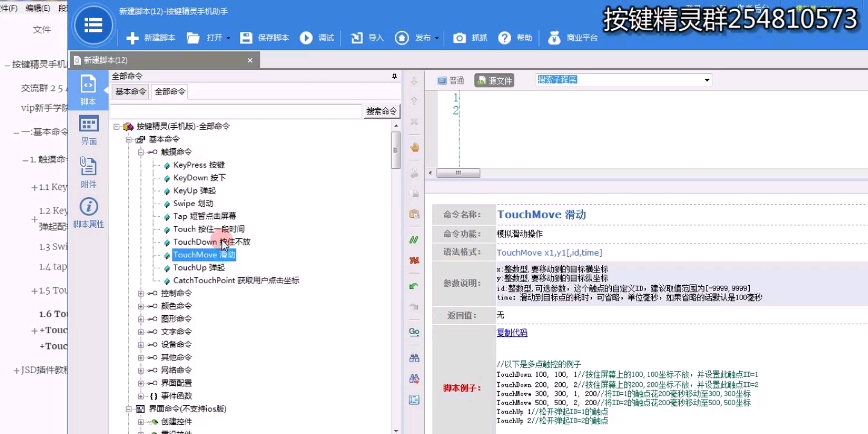
Task: Switch editor to 源文件 view
Action: tap(494, 80)
